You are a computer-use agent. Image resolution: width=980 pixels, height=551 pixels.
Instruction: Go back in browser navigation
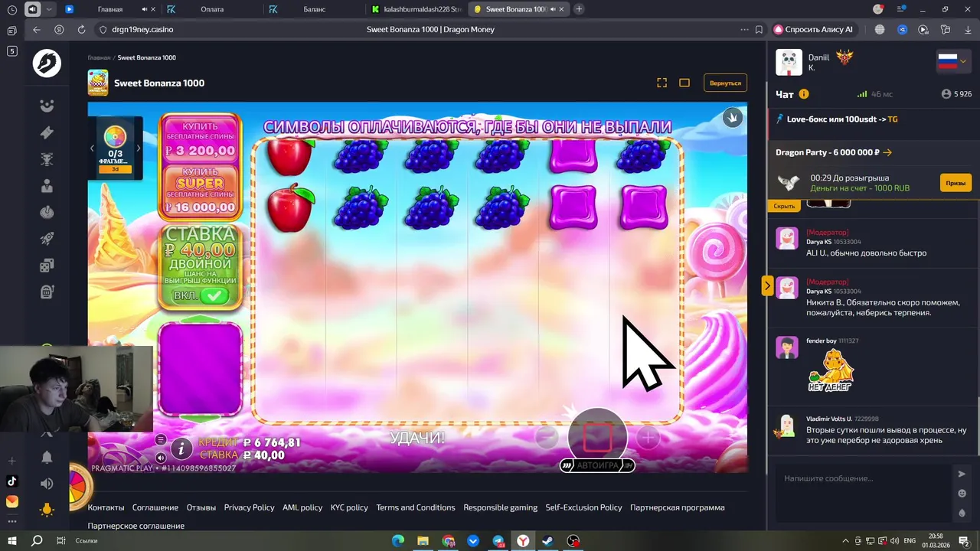point(36,29)
